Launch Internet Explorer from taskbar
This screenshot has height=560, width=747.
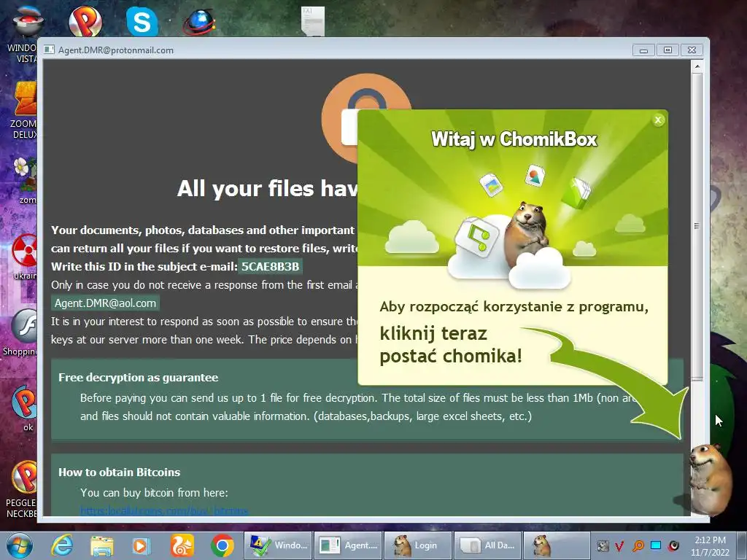[62, 545]
